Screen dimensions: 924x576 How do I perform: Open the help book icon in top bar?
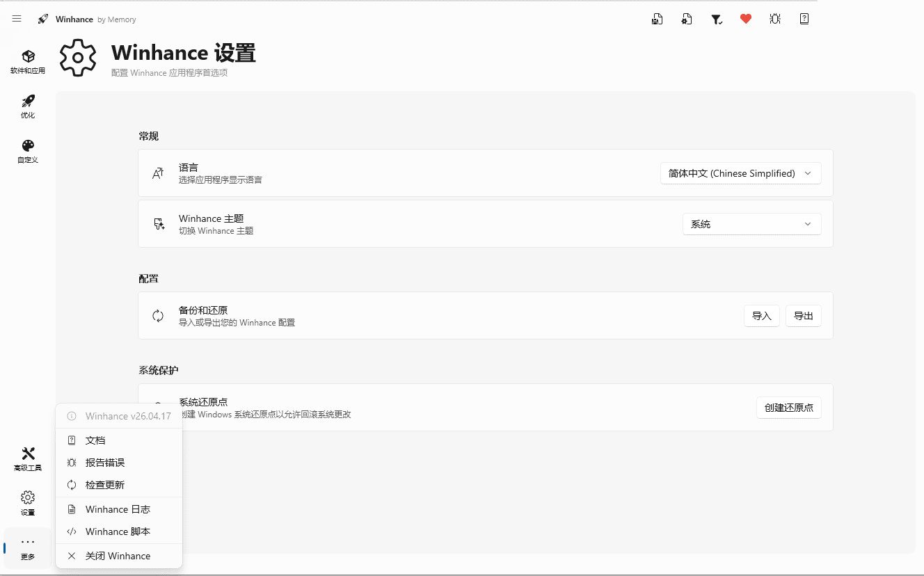coord(804,19)
